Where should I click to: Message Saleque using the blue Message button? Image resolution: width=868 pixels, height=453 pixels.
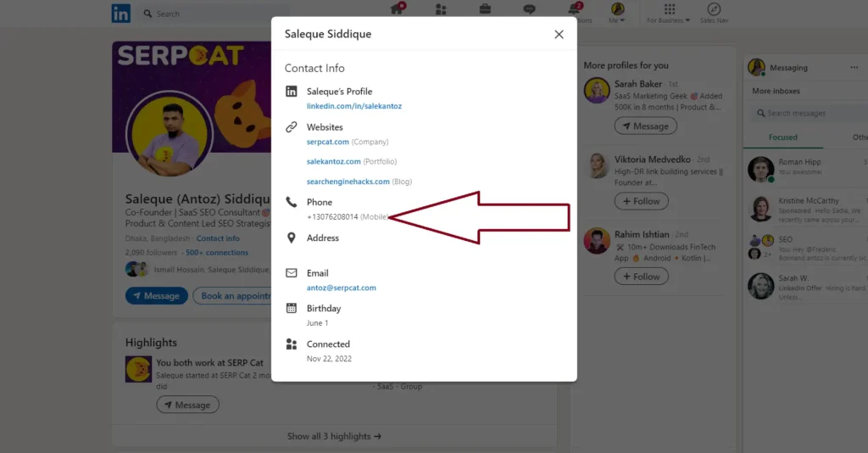tap(157, 296)
